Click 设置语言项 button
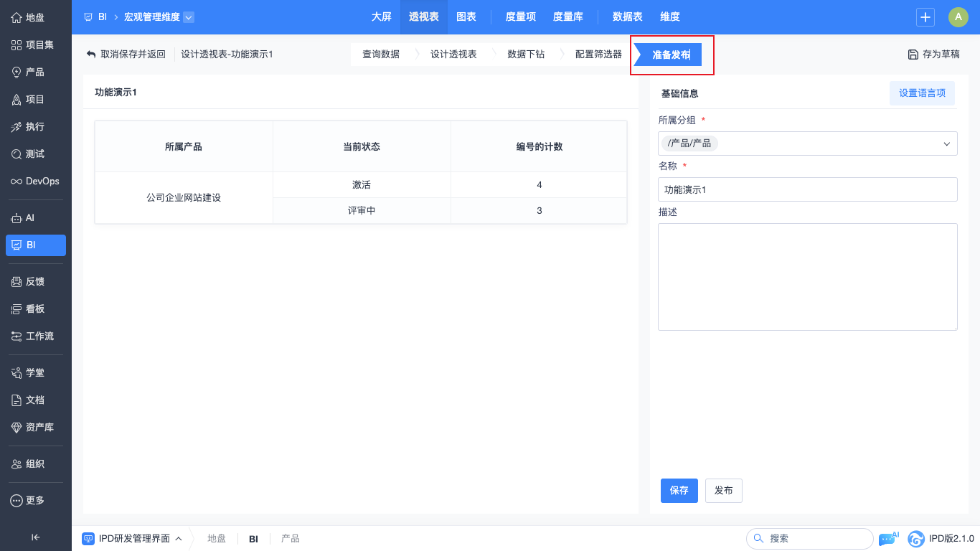Image resolution: width=980 pixels, height=551 pixels. coord(922,93)
